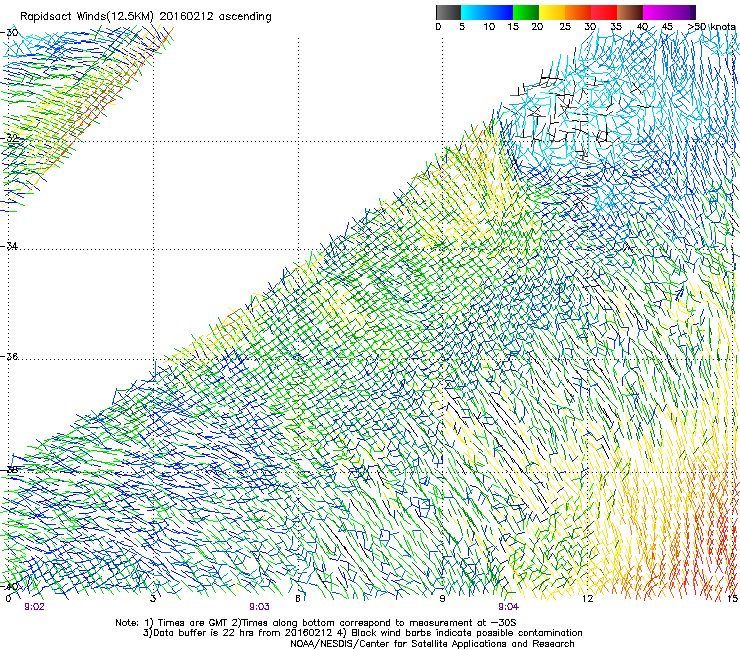Click the '-34' latitude axis label
The width and height of the screenshot is (740, 650).
10,246
